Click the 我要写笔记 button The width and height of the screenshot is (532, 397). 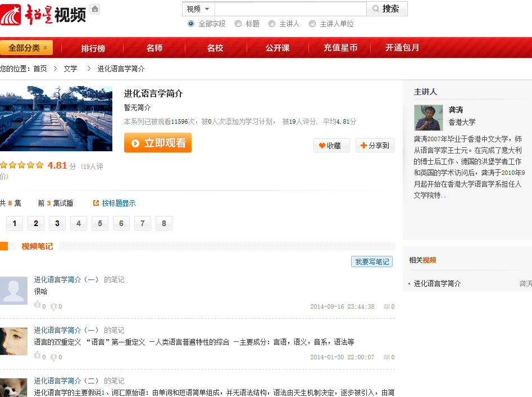click(x=372, y=261)
